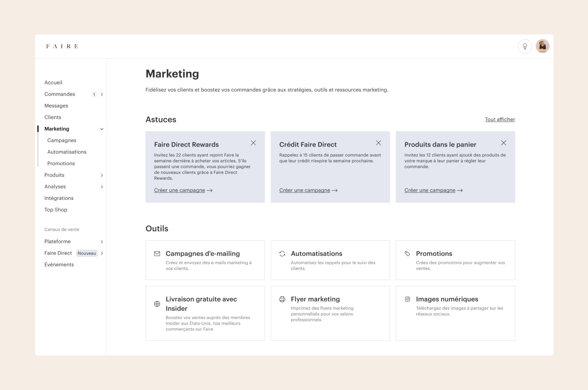Click the tag icon next to Promotions
Viewport: 588px width, 390px height.
tap(407, 254)
